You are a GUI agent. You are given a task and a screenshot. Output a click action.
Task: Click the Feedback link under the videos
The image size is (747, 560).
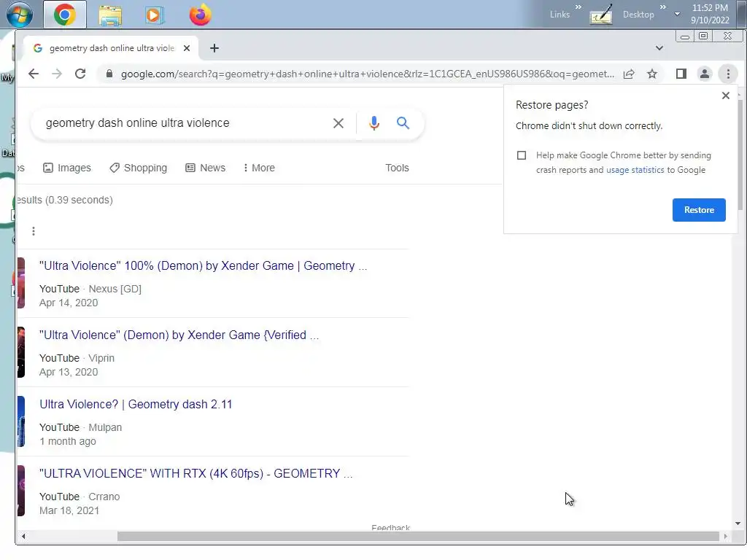[391, 527]
